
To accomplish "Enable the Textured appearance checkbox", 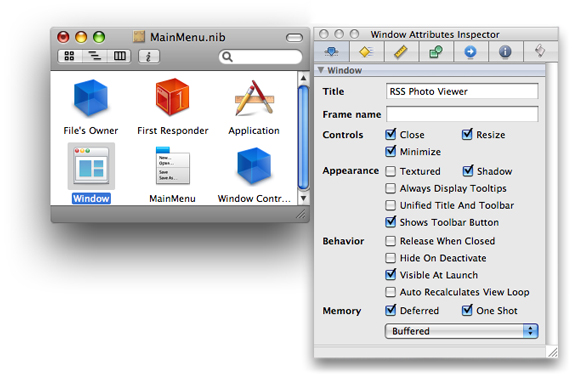I will pyautogui.click(x=390, y=171).
